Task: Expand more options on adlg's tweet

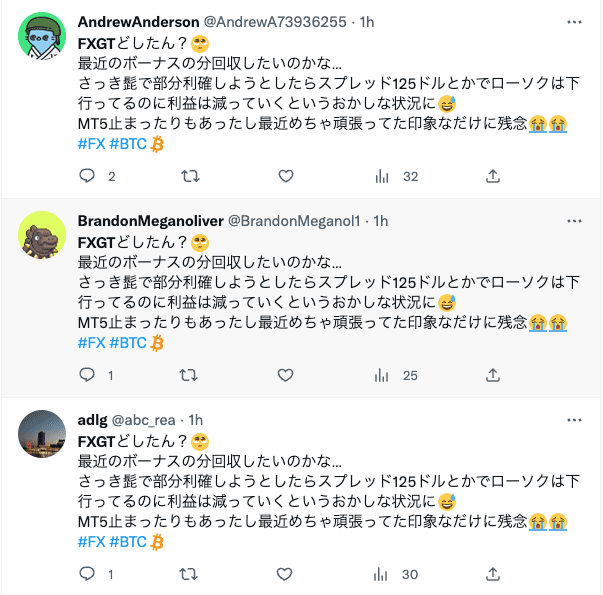Action: tap(573, 420)
